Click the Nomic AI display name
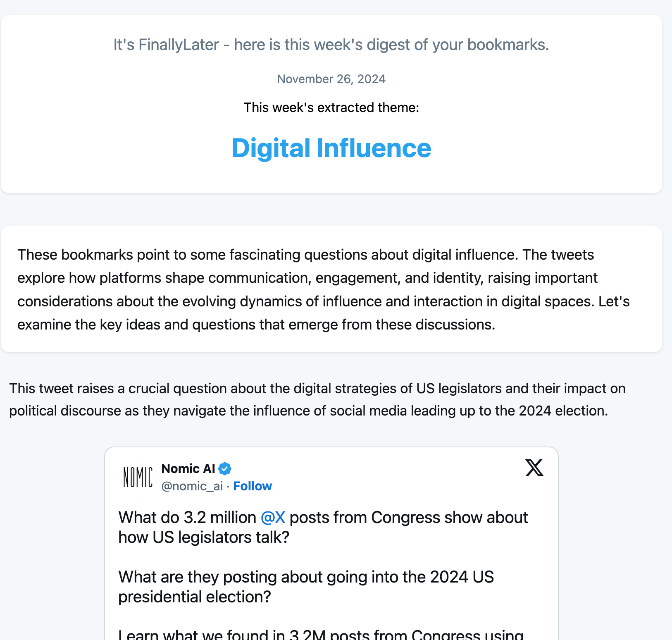This screenshot has width=672, height=640. click(x=188, y=468)
